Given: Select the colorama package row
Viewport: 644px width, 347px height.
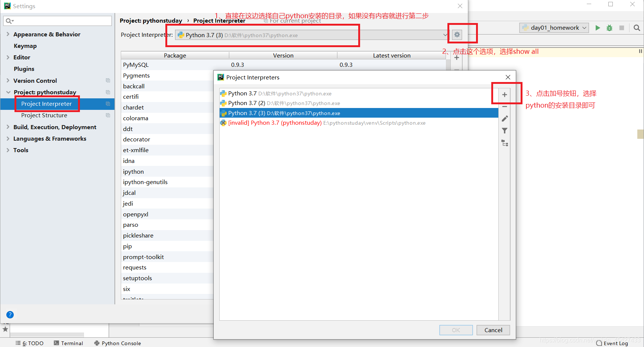Looking at the screenshot, I should (167, 118).
